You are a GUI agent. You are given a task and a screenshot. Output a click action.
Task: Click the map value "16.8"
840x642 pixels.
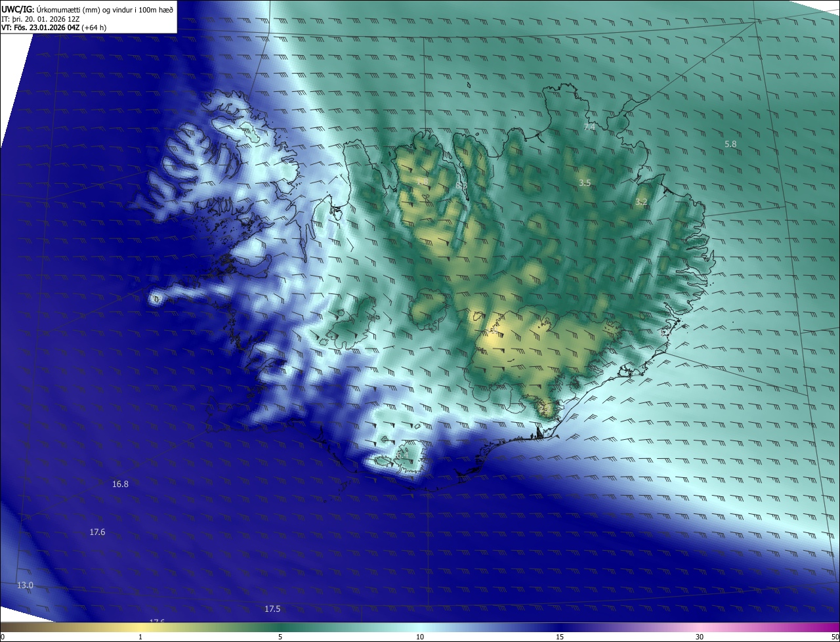click(120, 484)
